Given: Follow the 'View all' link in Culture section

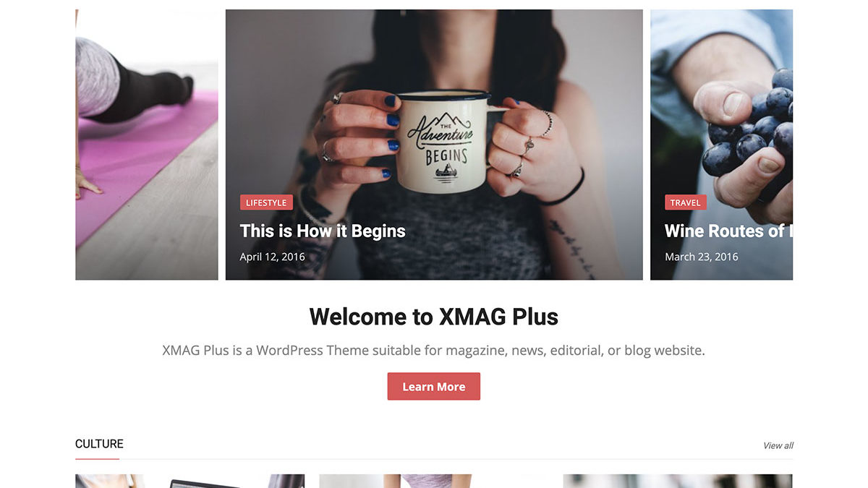Looking at the screenshot, I should pyautogui.click(x=778, y=445).
